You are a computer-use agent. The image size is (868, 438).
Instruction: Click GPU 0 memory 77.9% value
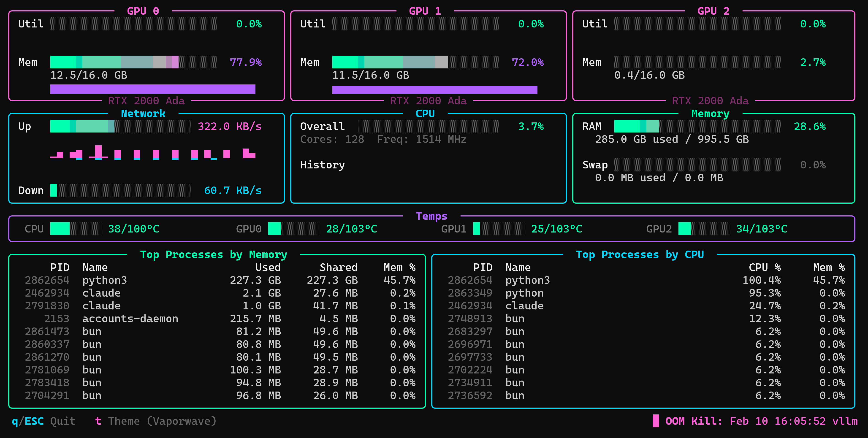pos(246,62)
